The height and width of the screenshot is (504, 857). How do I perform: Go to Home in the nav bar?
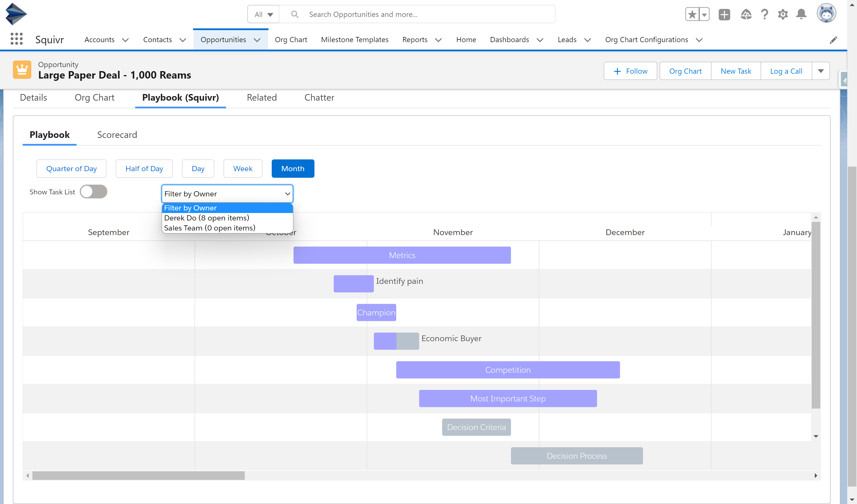(466, 40)
